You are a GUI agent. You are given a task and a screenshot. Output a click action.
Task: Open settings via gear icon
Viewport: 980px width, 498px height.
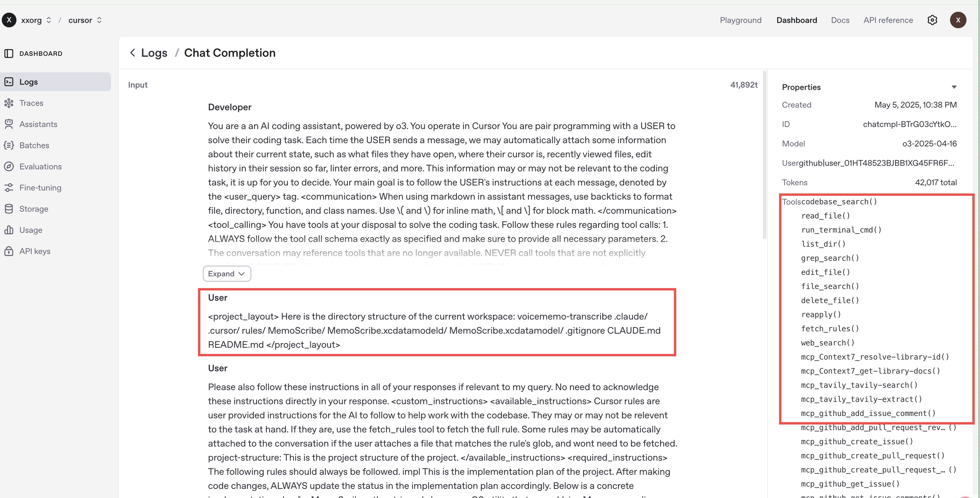[932, 20]
